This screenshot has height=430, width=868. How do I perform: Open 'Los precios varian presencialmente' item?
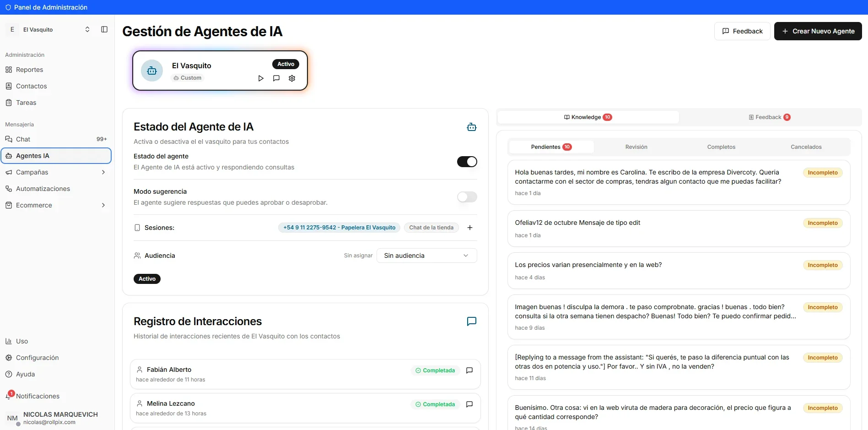pos(679,271)
